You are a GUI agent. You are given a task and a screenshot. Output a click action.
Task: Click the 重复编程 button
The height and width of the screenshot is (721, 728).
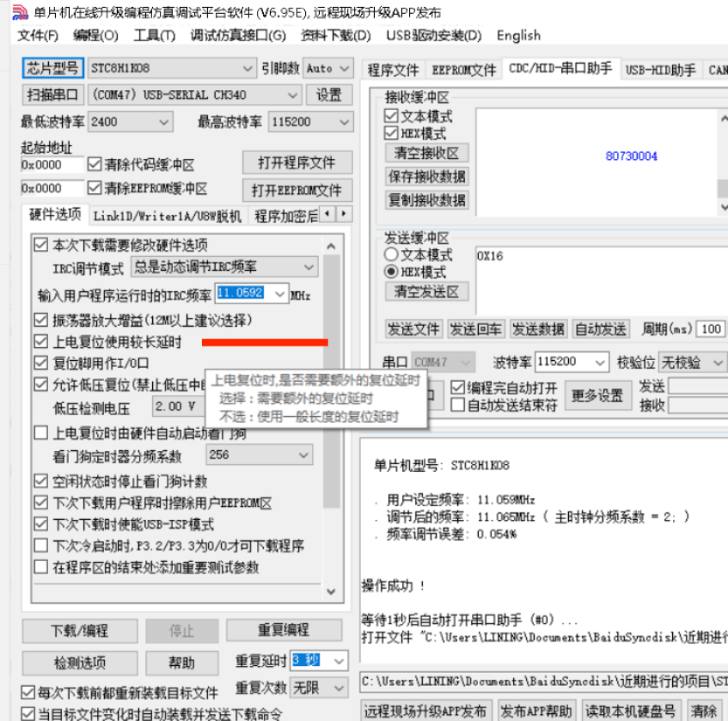coord(284,630)
